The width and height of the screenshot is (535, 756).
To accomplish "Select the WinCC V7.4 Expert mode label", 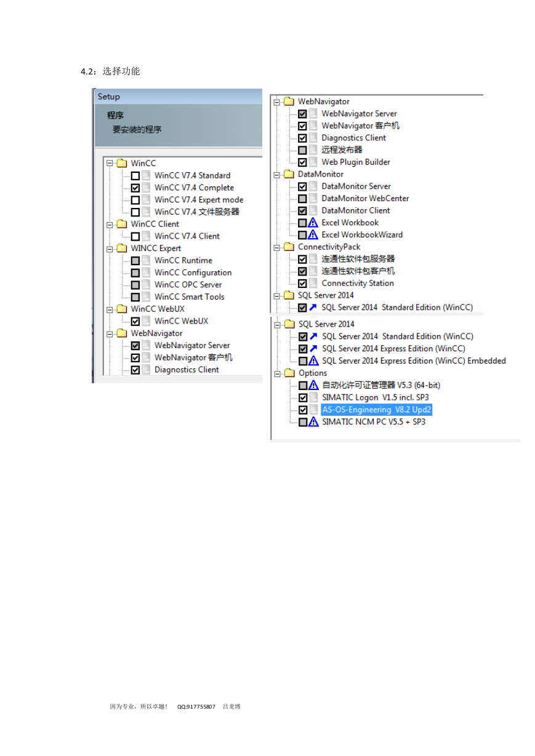I will point(199,200).
